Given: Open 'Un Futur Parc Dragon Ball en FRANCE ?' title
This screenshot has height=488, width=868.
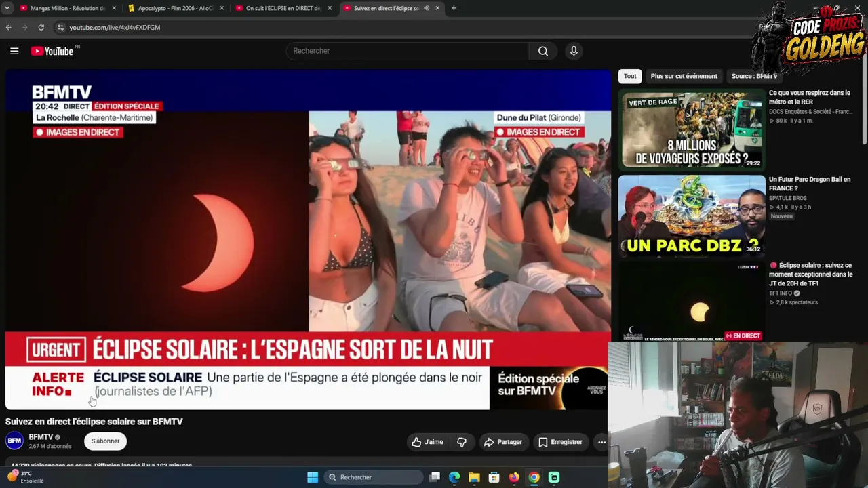Looking at the screenshot, I should tap(810, 184).
